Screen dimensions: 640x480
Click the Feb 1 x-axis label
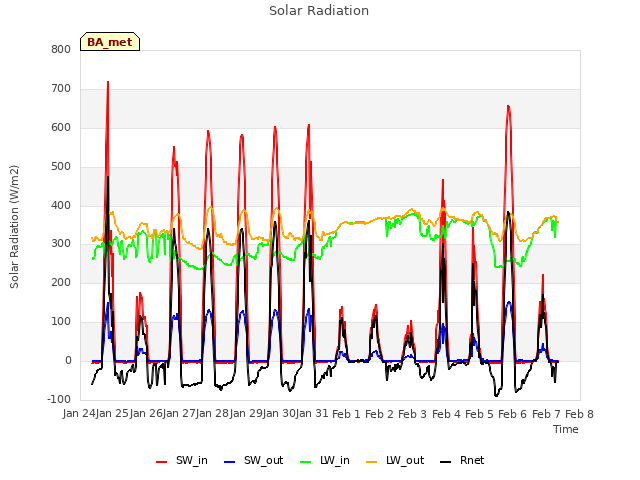(346, 414)
